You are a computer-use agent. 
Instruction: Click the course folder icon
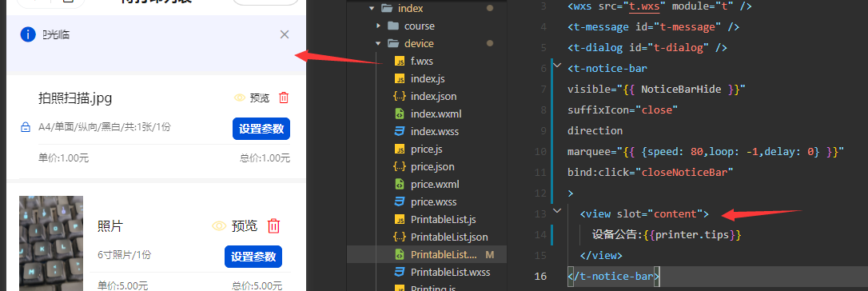tap(393, 26)
